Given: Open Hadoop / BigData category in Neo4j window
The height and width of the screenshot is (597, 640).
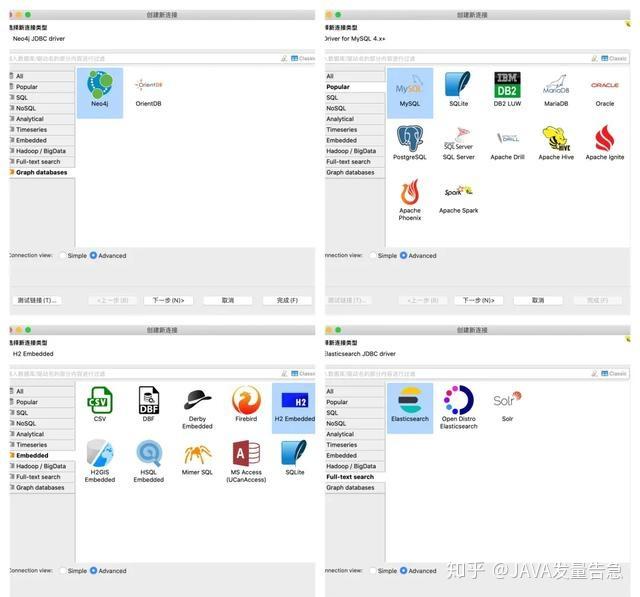Looking at the screenshot, I should (x=42, y=151).
